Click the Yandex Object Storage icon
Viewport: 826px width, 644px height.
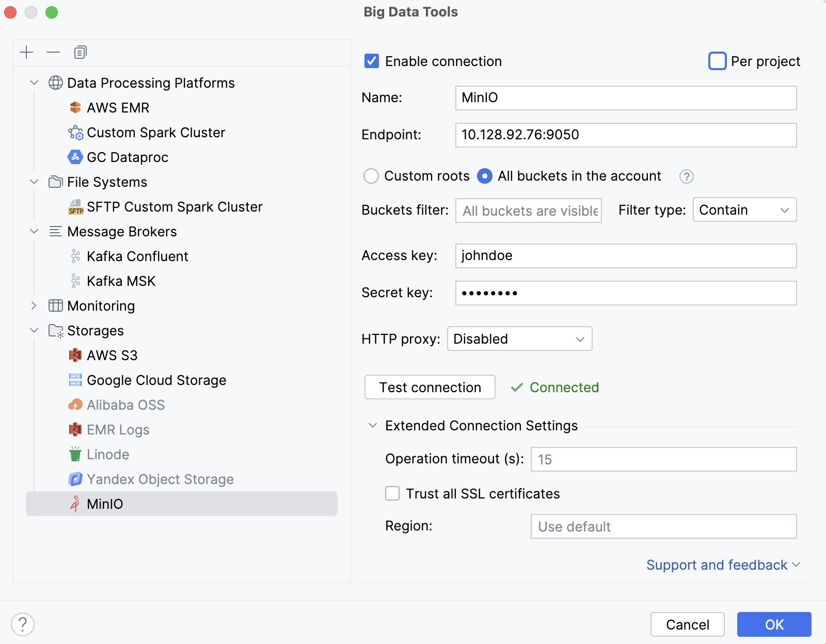(75, 479)
